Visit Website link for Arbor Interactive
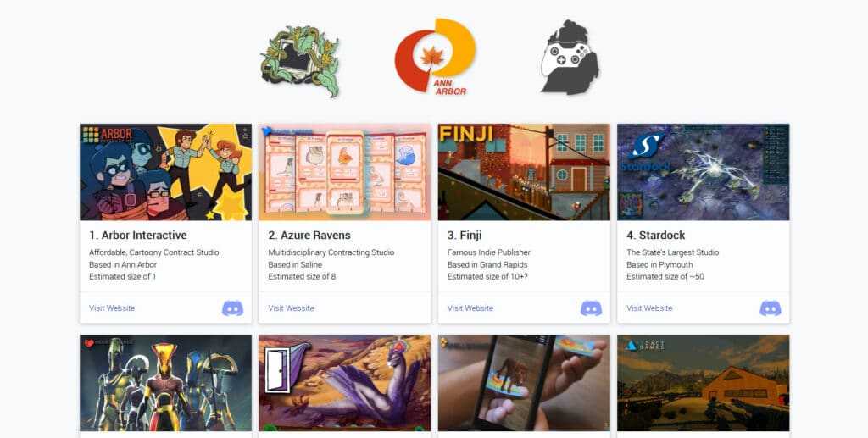This screenshot has height=438, width=868. click(x=112, y=308)
